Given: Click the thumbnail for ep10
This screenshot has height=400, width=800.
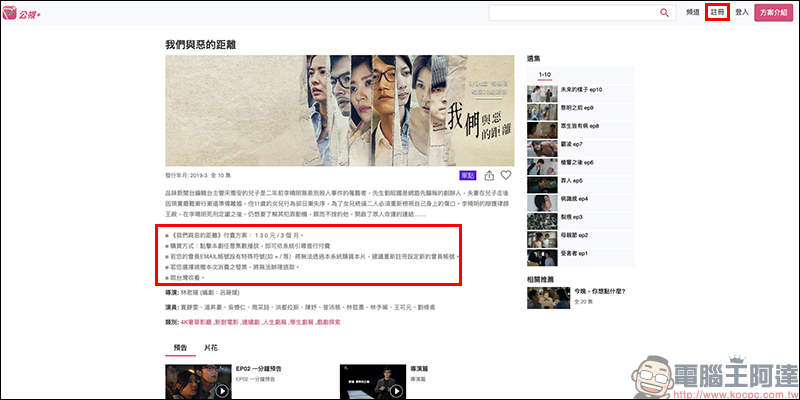Looking at the screenshot, I should pos(542,94).
